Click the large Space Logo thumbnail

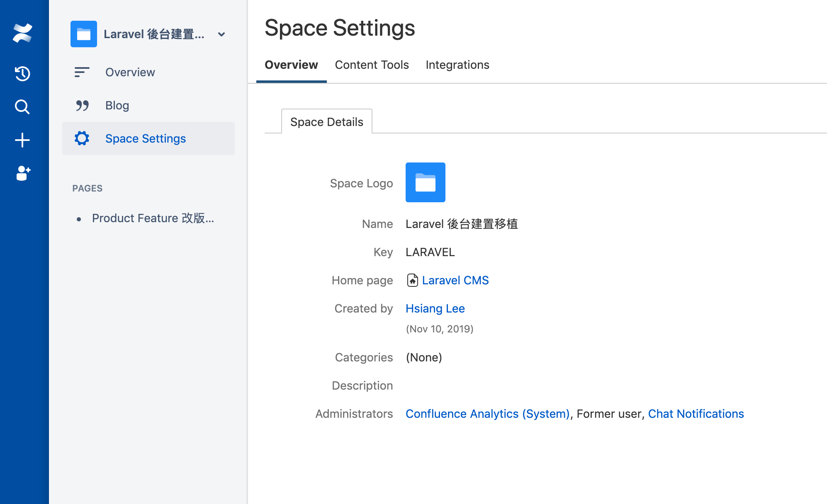[x=425, y=182]
